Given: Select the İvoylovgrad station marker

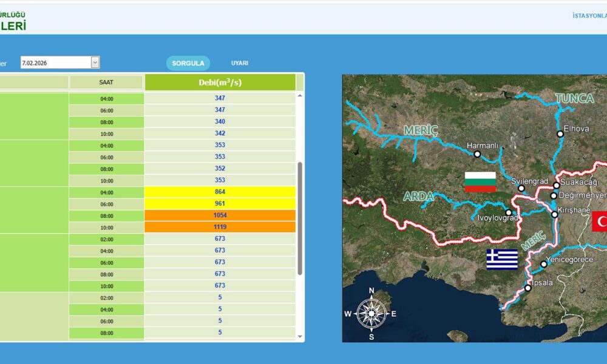Looking at the screenshot, I should (509, 212).
